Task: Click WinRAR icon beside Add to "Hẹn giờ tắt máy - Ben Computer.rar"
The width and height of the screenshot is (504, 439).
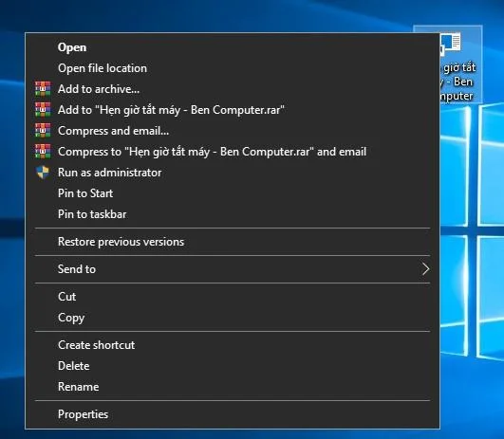Action: [x=43, y=110]
